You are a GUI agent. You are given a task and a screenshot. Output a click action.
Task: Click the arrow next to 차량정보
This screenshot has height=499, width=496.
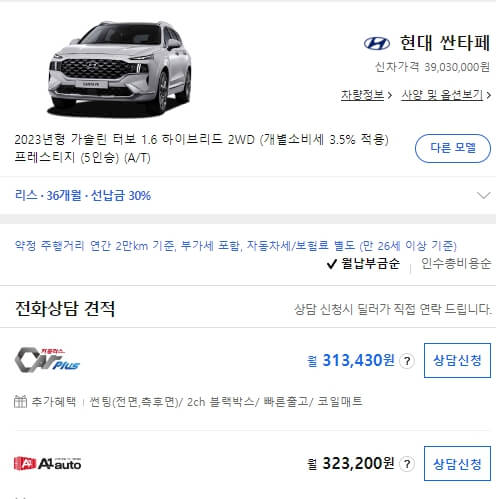(x=389, y=96)
